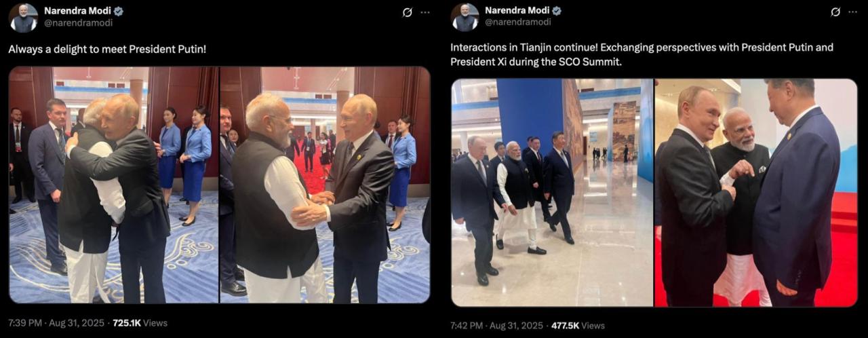868x338 pixels.
Task: Open the 7:42 PM Aug 31 timestamp
Action: [x=497, y=326]
